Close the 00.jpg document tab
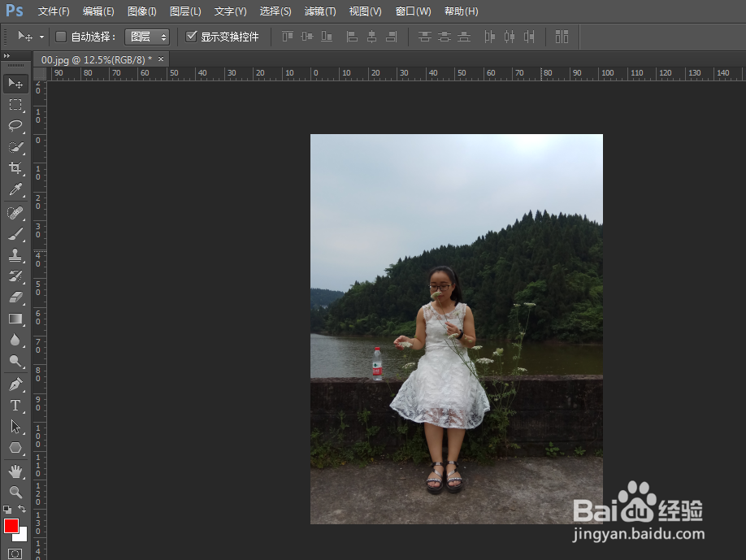This screenshot has width=746, height=560. (x=161, y=59)
